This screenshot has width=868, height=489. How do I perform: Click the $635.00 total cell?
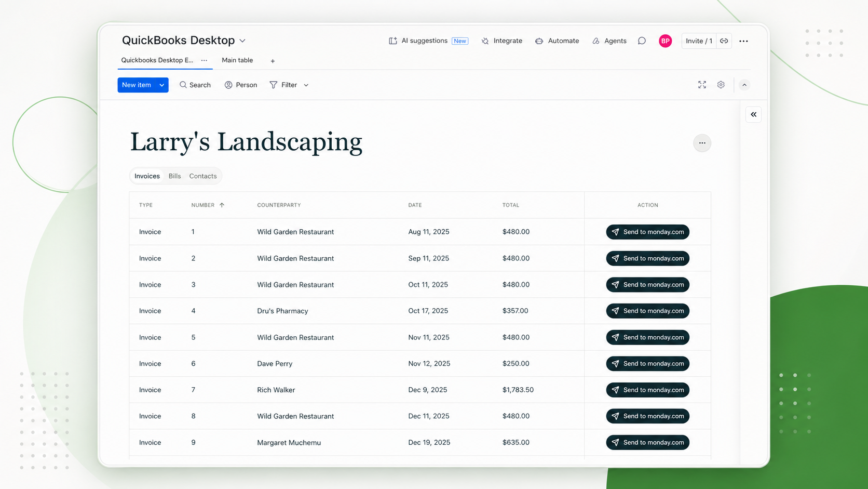516,443
